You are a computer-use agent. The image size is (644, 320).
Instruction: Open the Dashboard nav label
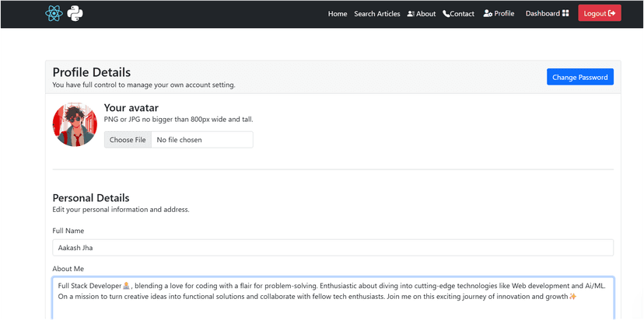[x=542, y=13]
